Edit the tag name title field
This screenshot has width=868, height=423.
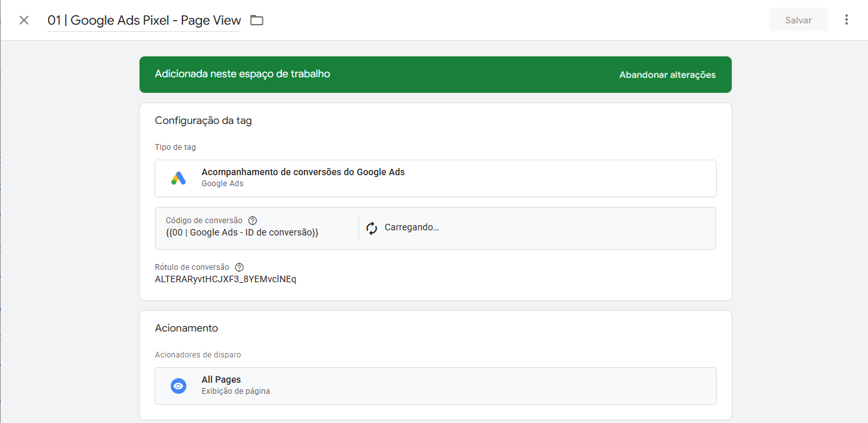pyautogui.click(x=144, y=20)
